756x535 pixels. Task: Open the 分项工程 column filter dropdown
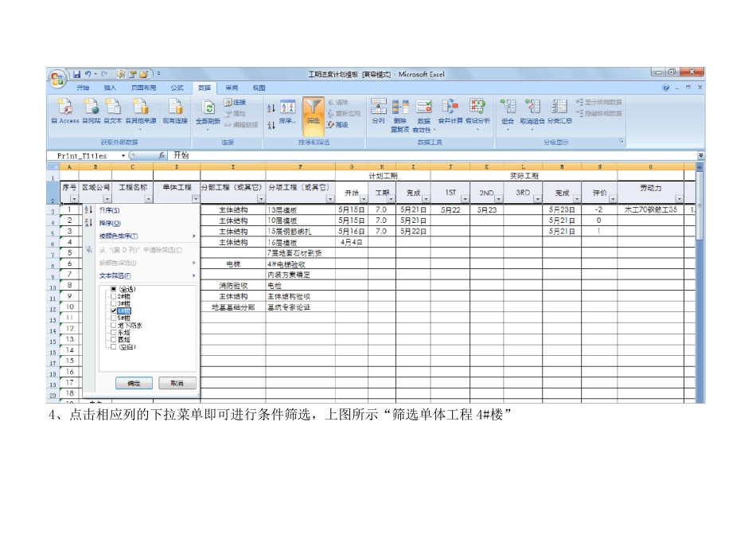coord(330,199)
